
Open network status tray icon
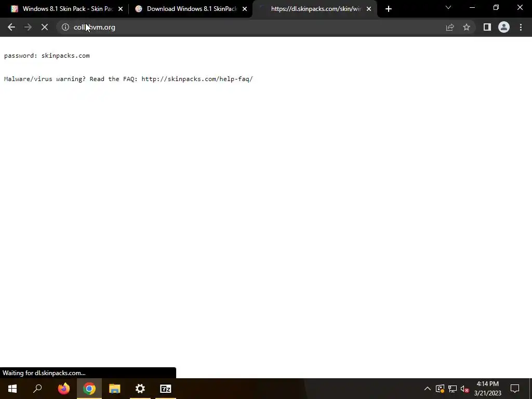pos(453,389)
